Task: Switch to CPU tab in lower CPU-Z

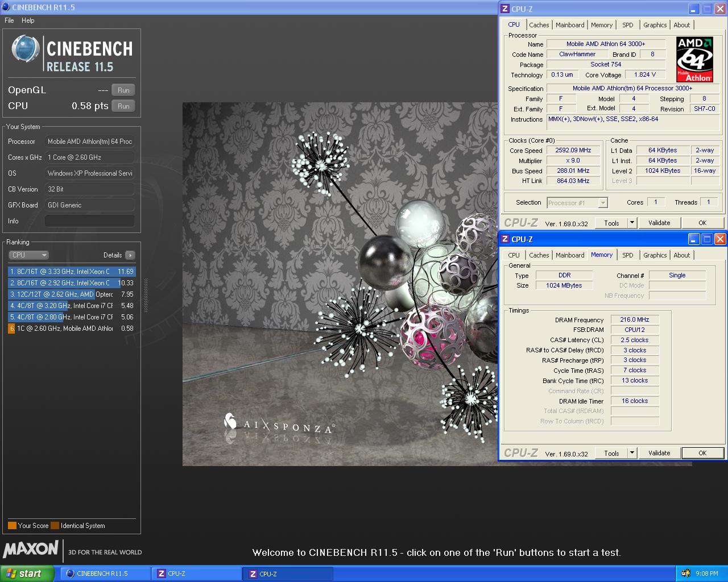Action: tap(514, 255)
